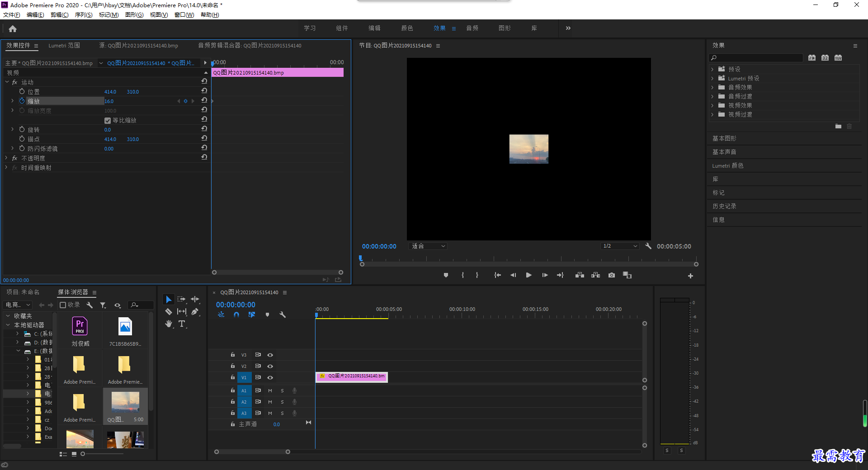Show more workspaces chevron
Viewport: 868px width, 470px height.
568,28
